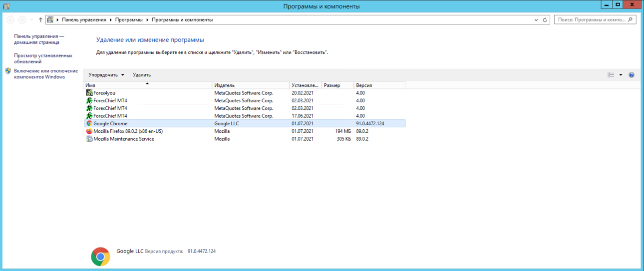Click version 91.0.4472.124 in the list

click(370, 123)
